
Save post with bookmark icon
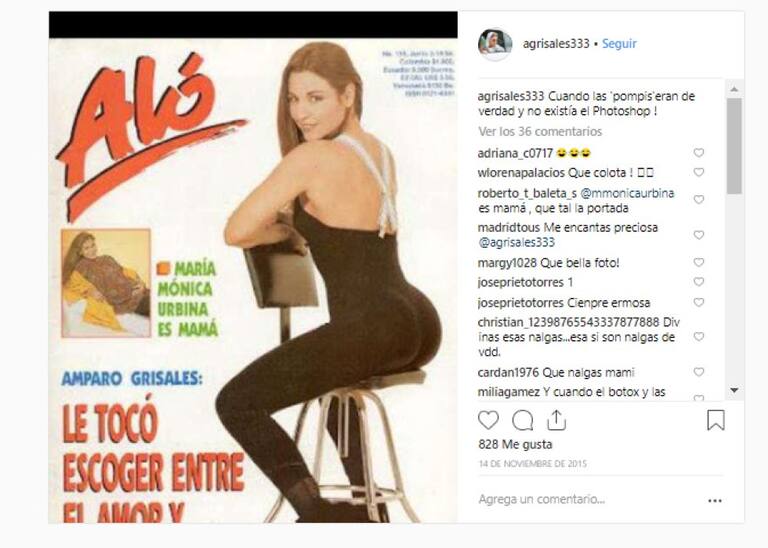[716, 420]
